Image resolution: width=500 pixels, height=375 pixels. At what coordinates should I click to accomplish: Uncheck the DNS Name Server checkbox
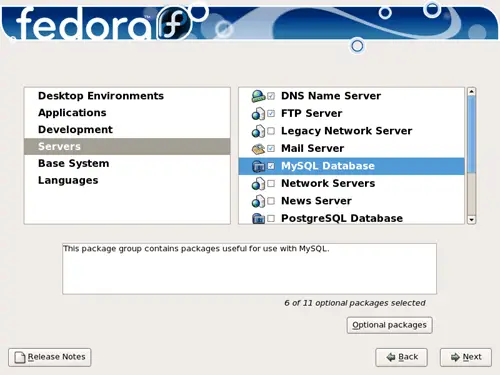[271, 96]
